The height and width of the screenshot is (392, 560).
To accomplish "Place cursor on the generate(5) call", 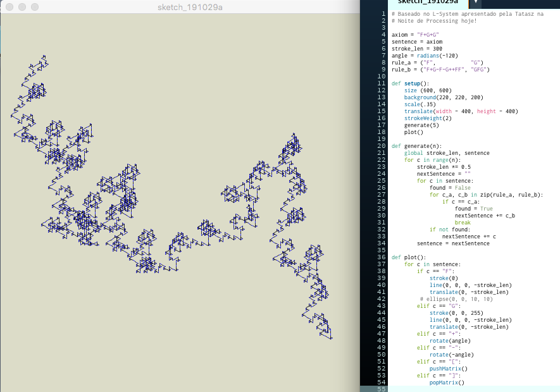I will (420, 125).
